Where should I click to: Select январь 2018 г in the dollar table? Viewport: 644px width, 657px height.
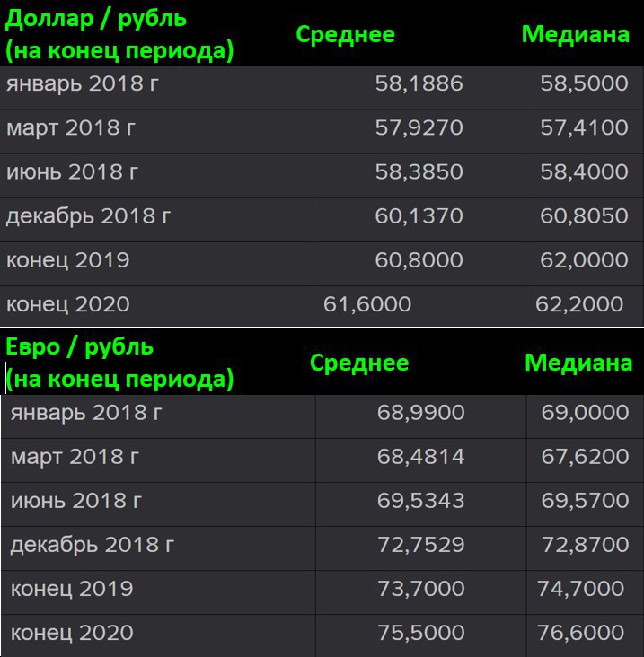75,84
